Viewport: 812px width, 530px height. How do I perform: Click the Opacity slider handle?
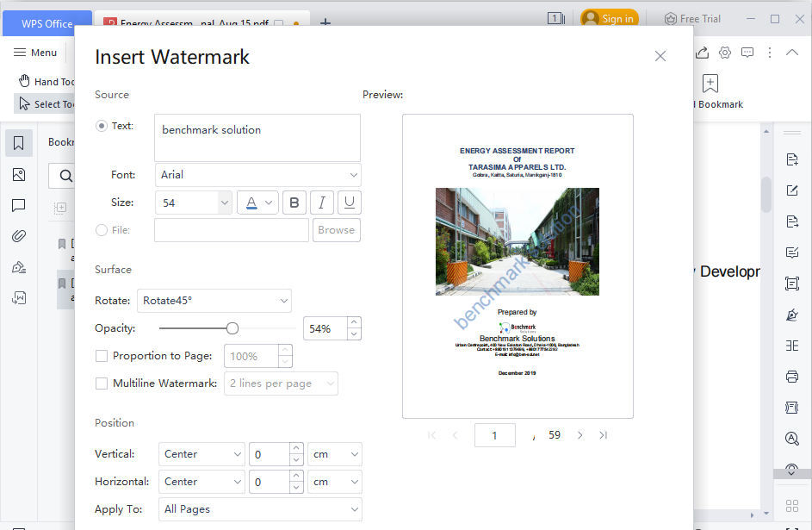click(232, 328)
